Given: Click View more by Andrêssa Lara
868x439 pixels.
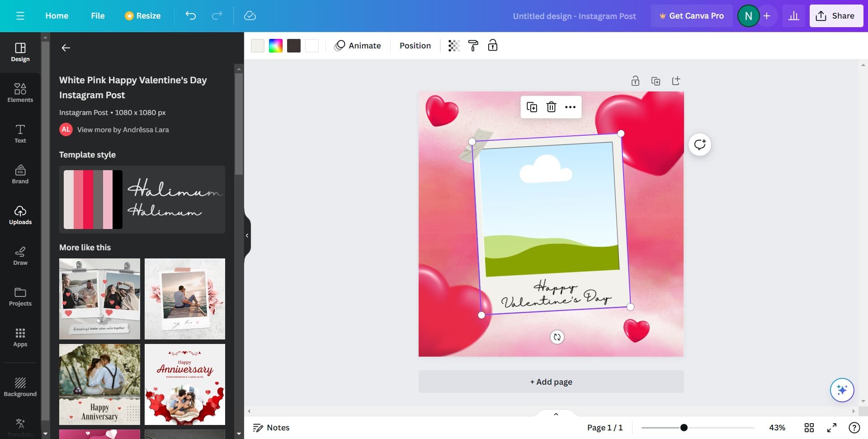Looking at the screenshot, I should [x=123, y=129].
